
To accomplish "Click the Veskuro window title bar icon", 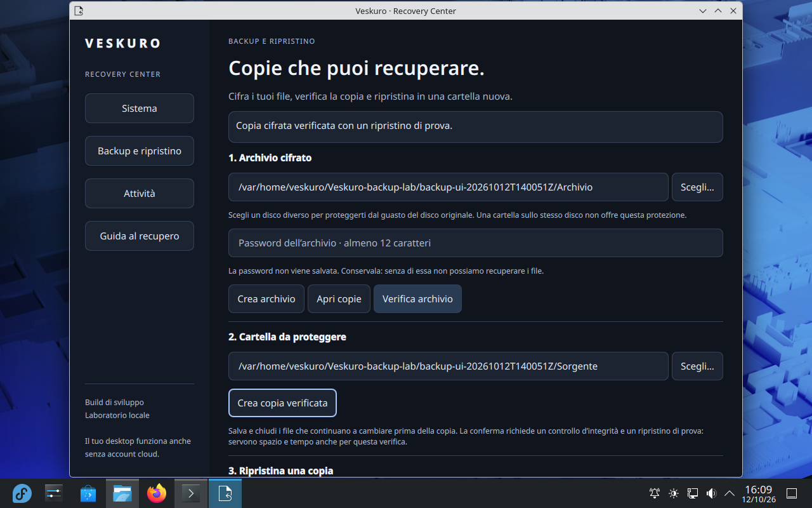I will [79, 11].
